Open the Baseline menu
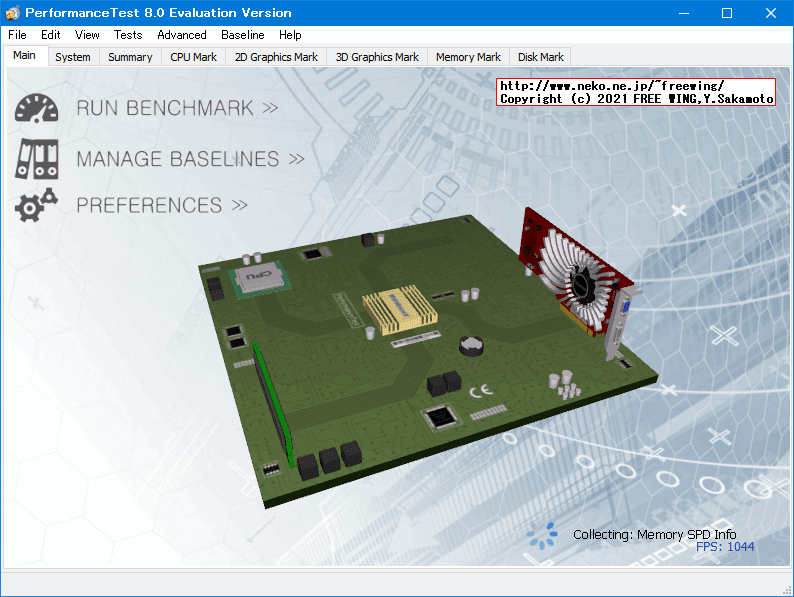The width and height of the screenshot is (794, 597). [243, 35]
